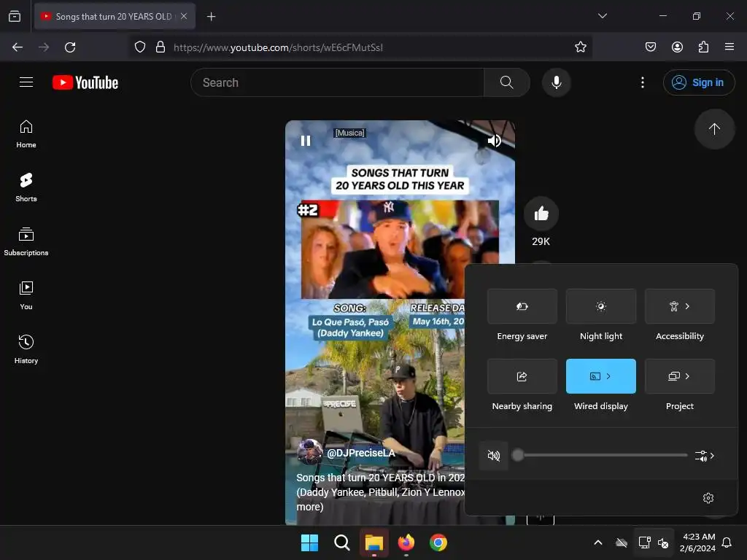Open YouTube settings three-dot menu
The width and height of the screenshot is (747, 560).
[x=643, y=82]
